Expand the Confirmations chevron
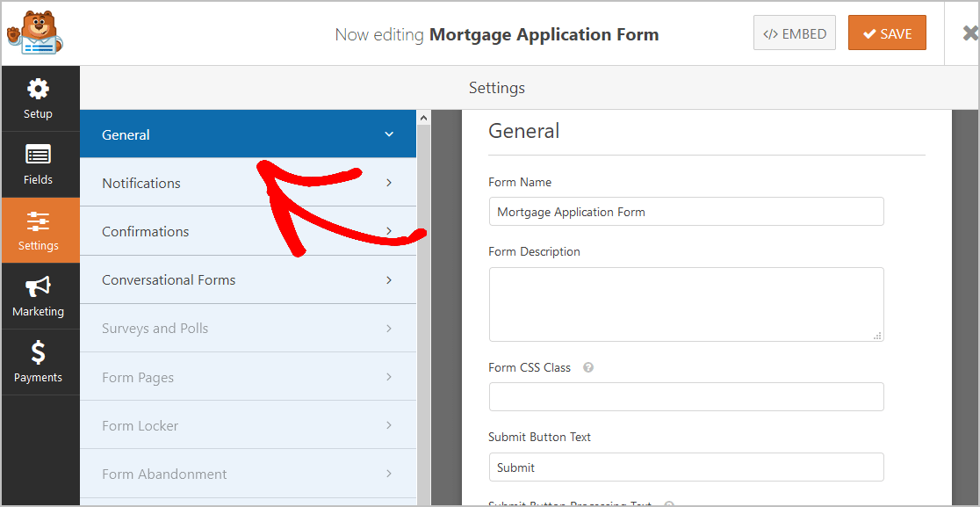Image resolution: width=980 pixels, height=507 pixels. [x=389, y=231]
